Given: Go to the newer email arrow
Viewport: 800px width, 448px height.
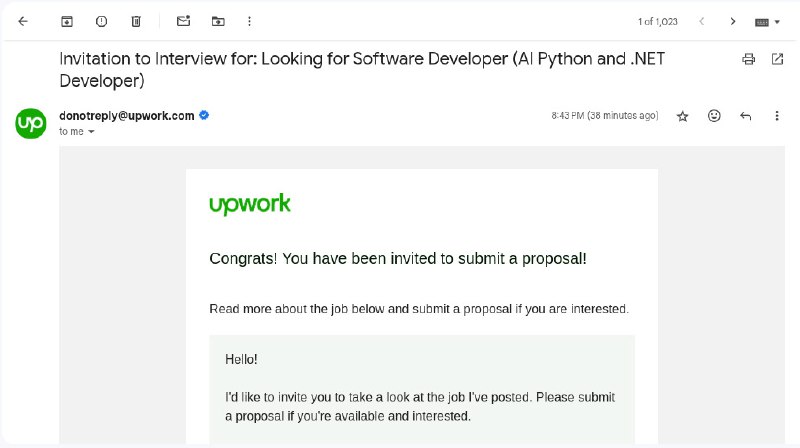Looking at the screenshot, I should click(x=702, y=21).
